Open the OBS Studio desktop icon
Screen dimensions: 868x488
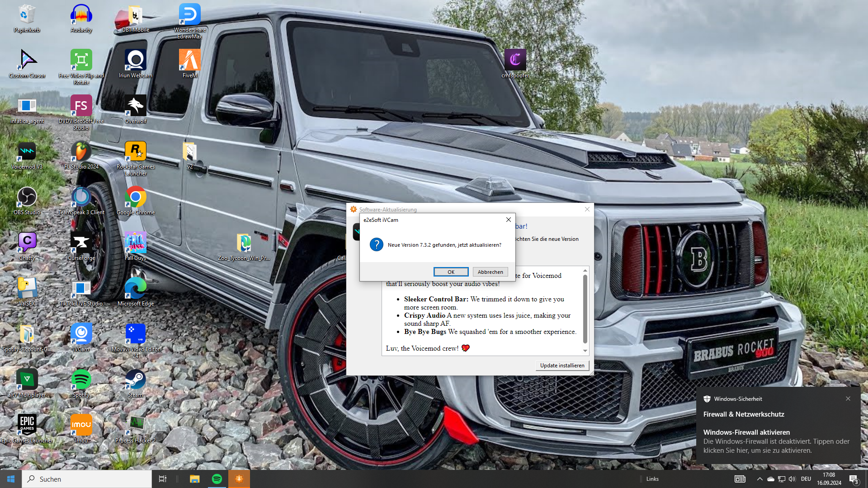click(x=27, y=197)
